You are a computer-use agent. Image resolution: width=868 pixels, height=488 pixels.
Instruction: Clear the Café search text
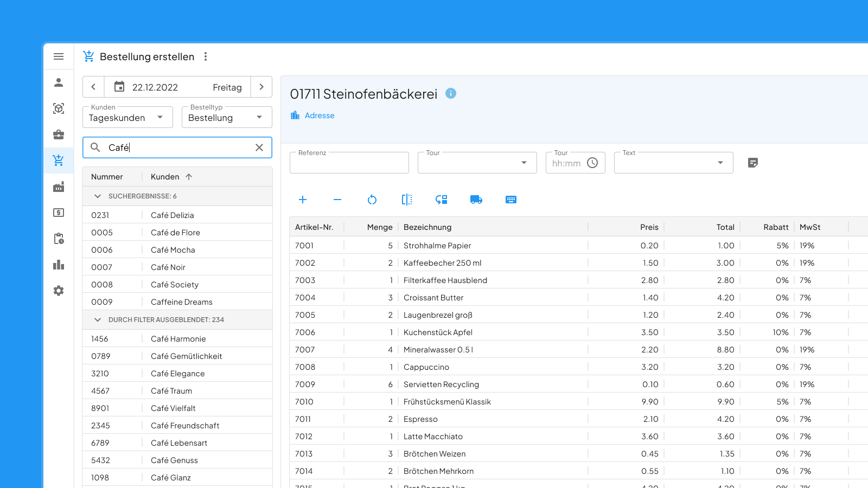(x=259, y=147)
